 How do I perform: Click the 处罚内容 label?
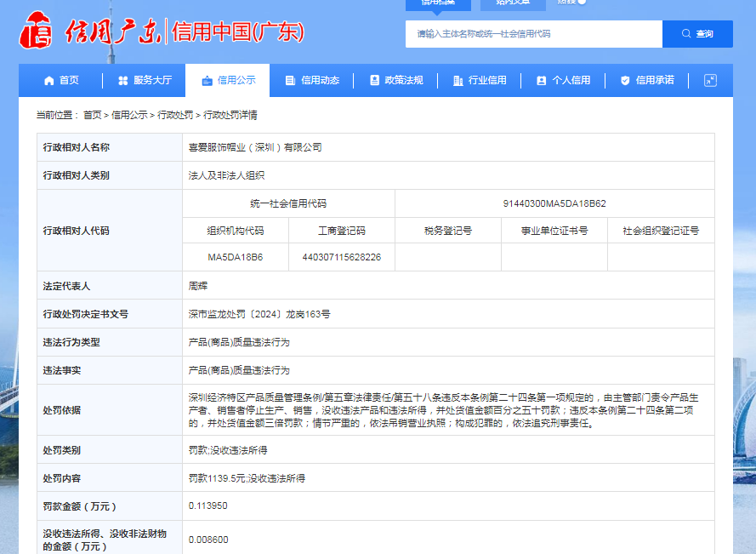[62, 478]
